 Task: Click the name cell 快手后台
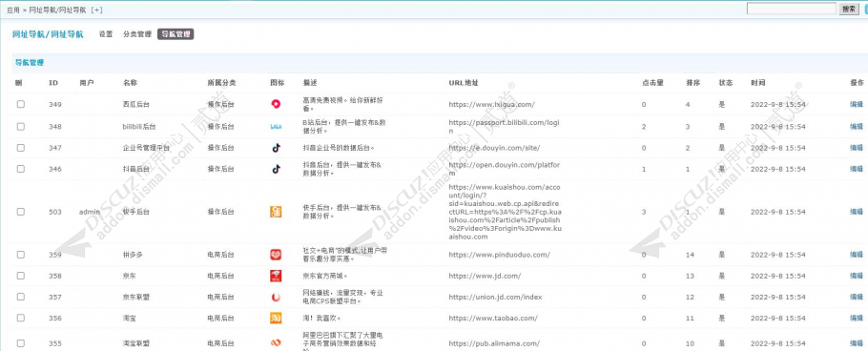pyautogui.click(x=136, y=212)
